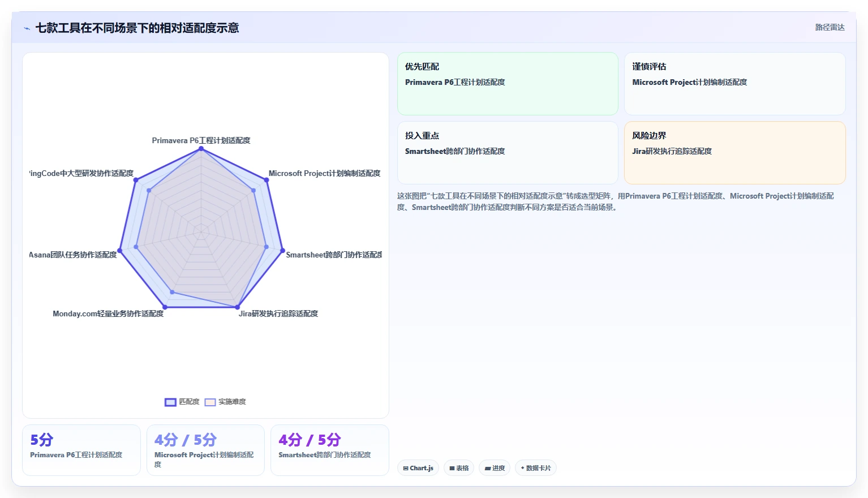Screen dimensions: 868x498
Task: Click Primavera P6工程计划适配度 inside the 优先匹配 card
Action: tap(455, 82)
